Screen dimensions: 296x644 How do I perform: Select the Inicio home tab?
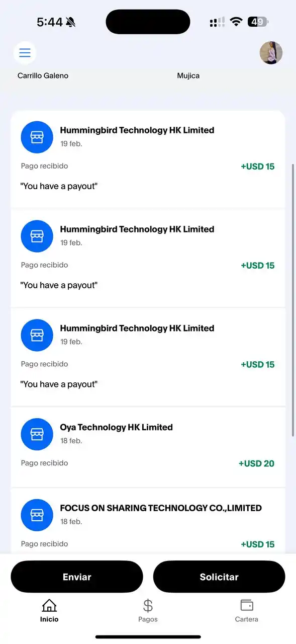(x=49, y=611)
